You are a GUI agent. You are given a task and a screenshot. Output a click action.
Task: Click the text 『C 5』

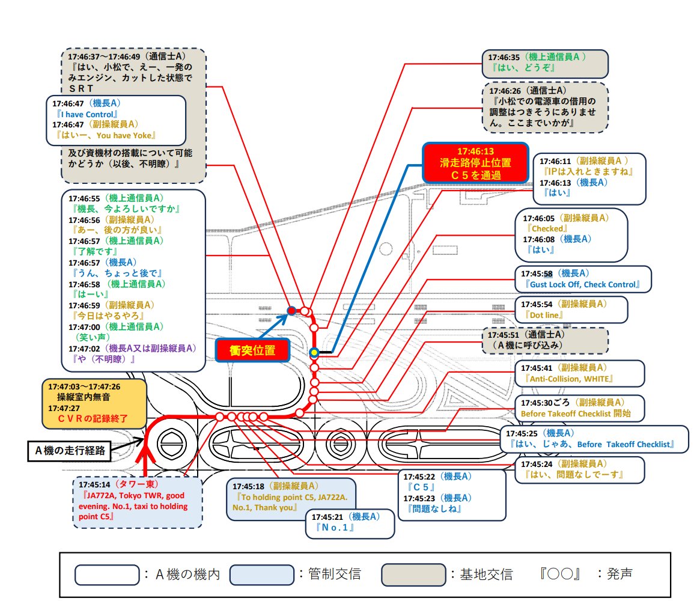click(421, 487)
